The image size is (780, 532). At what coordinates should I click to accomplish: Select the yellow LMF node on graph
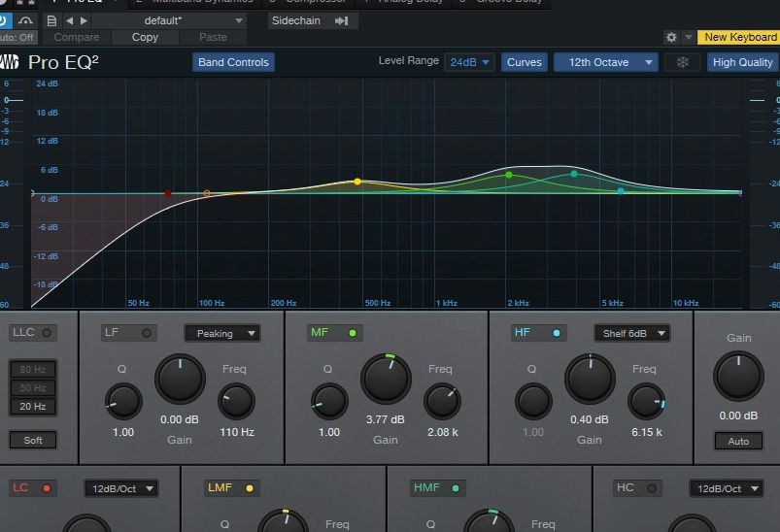(x=357, y=182)
